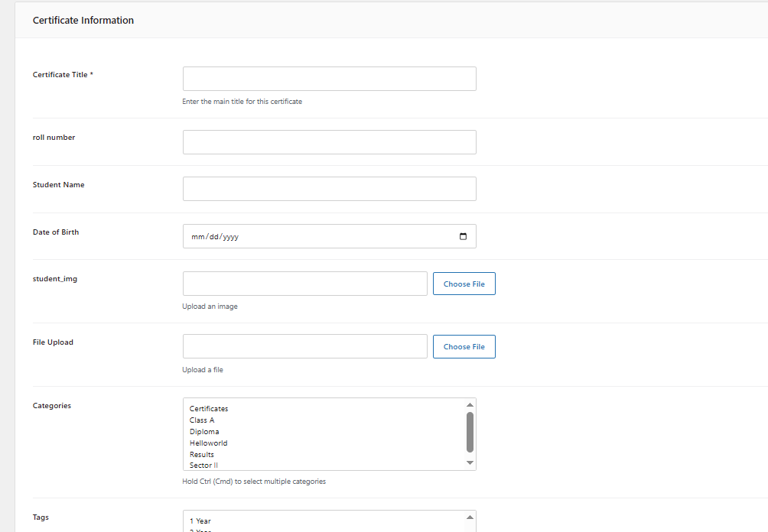
Task: Click Categories list scroll up arrow
Action: click(470, 405)
